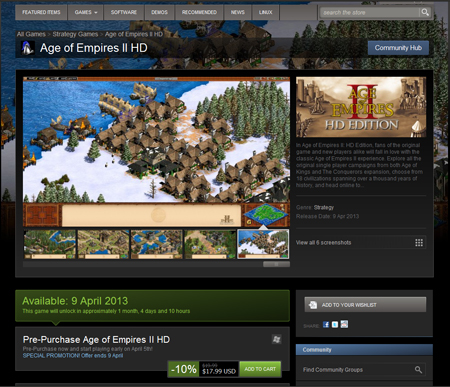This screenshot has width=450, height=387.
Task: Open the screenshots grid icon
Action: tap(419, 243)
